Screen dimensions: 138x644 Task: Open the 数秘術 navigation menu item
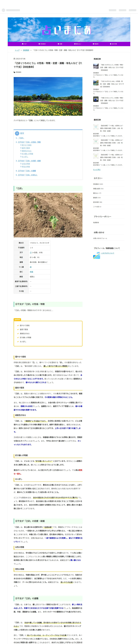point(96,44)
